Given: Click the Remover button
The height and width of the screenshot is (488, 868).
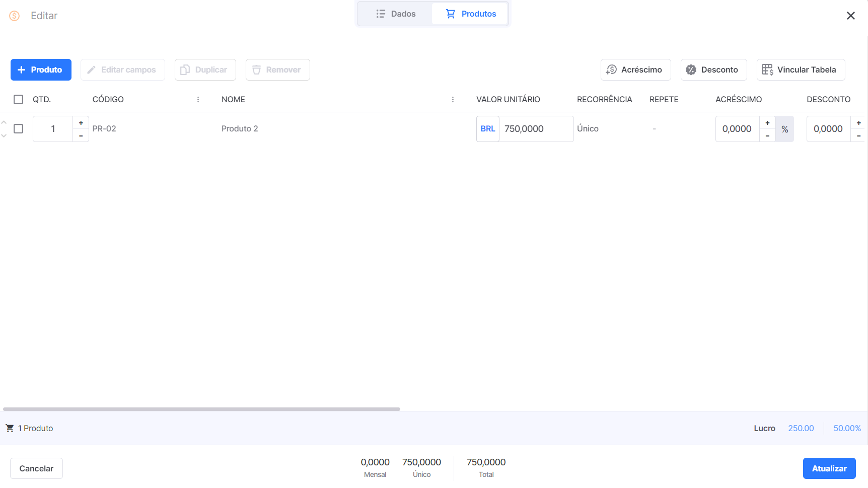Looking at the screenshot, I should [x=278, y=69].
